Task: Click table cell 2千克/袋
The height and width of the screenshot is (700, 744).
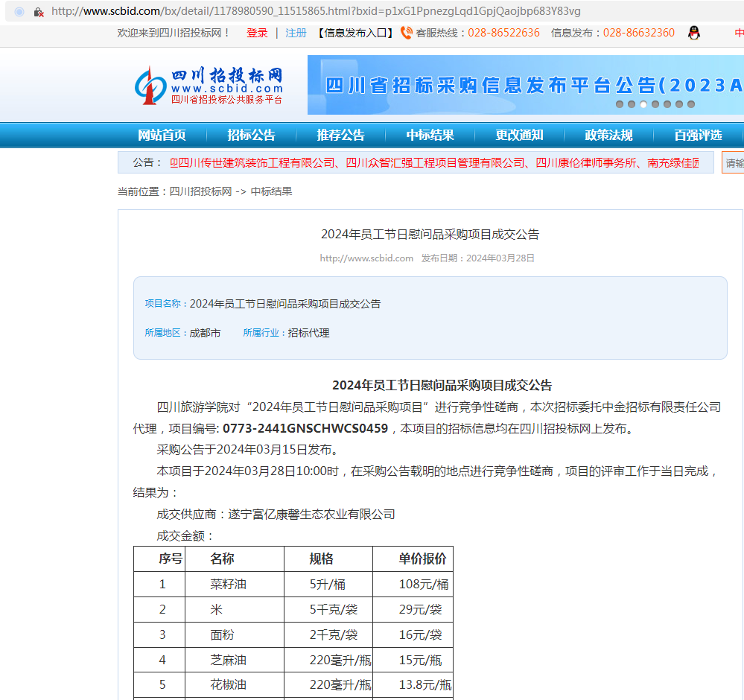Action: [x=334, y=635]
